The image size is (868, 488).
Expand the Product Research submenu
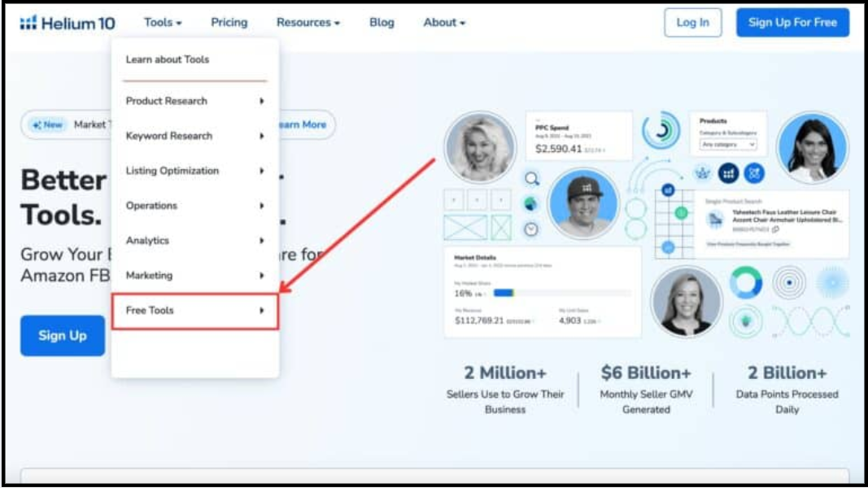point(195,101)
